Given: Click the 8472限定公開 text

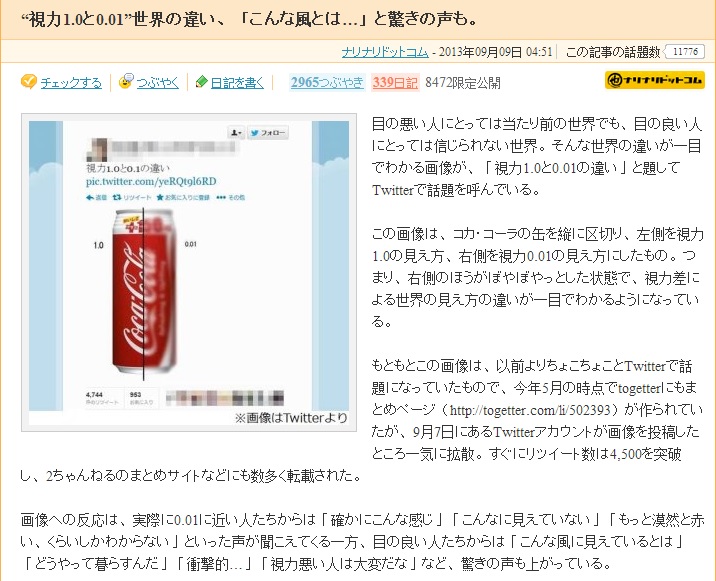Looking at the screenshot, I should (463, 83).
